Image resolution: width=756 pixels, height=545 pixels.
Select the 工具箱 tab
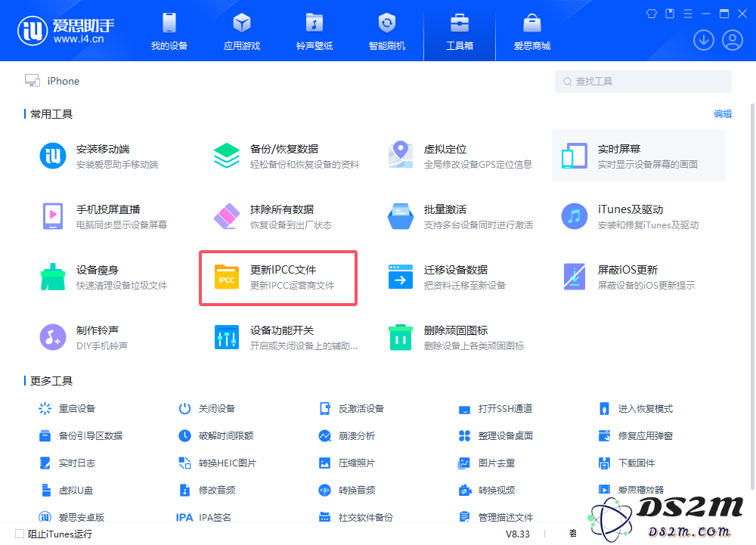460,32
